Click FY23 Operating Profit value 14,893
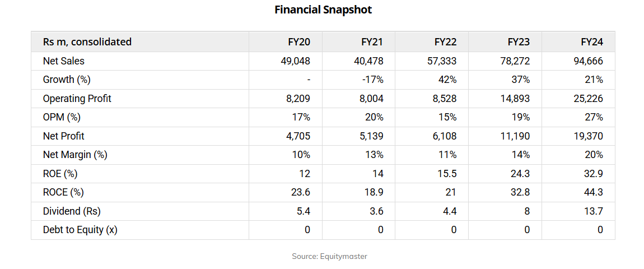Viewport: 644px width, 269px height. tap(515, 99)
